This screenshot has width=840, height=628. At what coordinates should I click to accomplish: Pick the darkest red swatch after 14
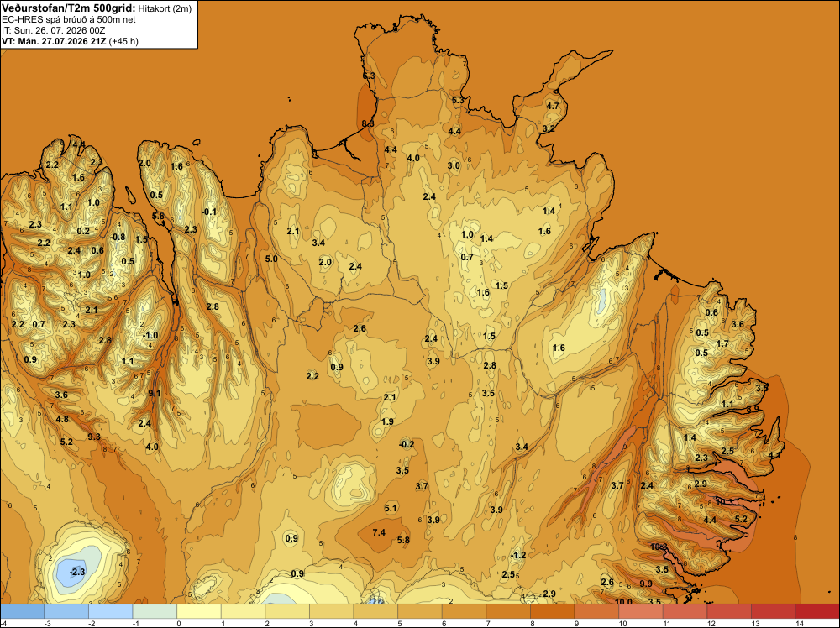[x=817, y=611]
